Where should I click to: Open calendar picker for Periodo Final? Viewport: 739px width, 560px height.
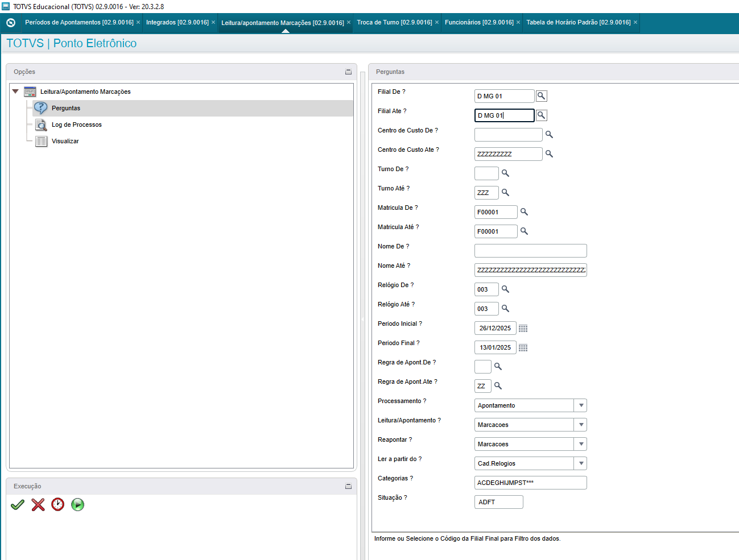pos(523,348)
